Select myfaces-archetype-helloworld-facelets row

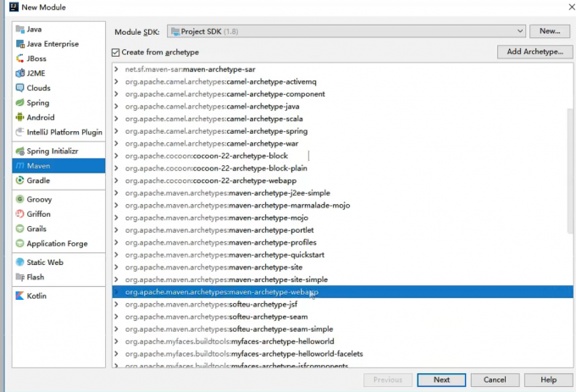[x=342, y=354]
